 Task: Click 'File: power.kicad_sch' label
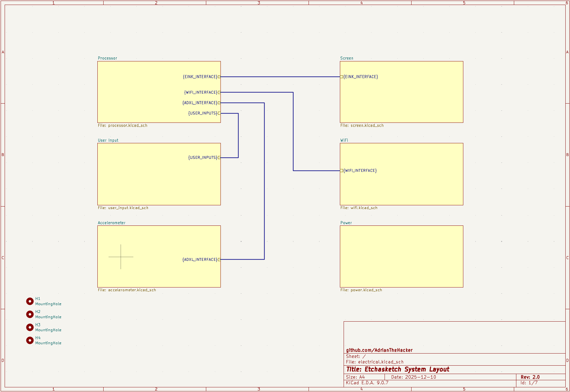coord(361,290)
